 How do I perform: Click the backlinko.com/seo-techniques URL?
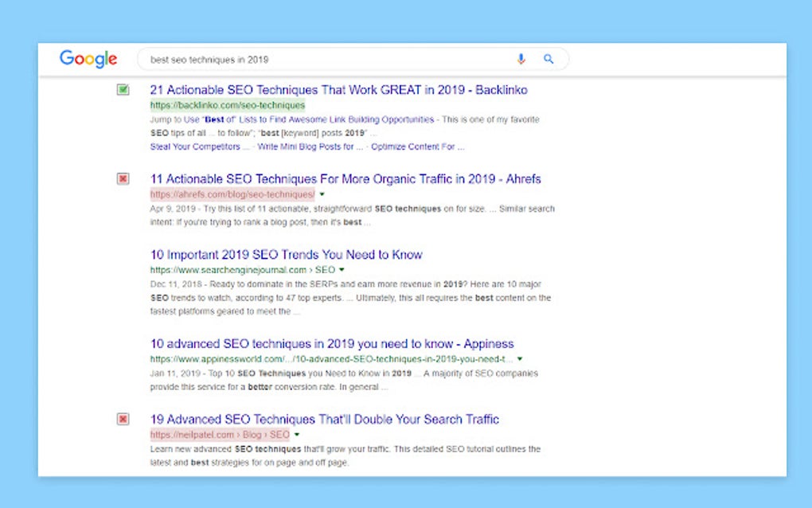click(x=228, y=105)
